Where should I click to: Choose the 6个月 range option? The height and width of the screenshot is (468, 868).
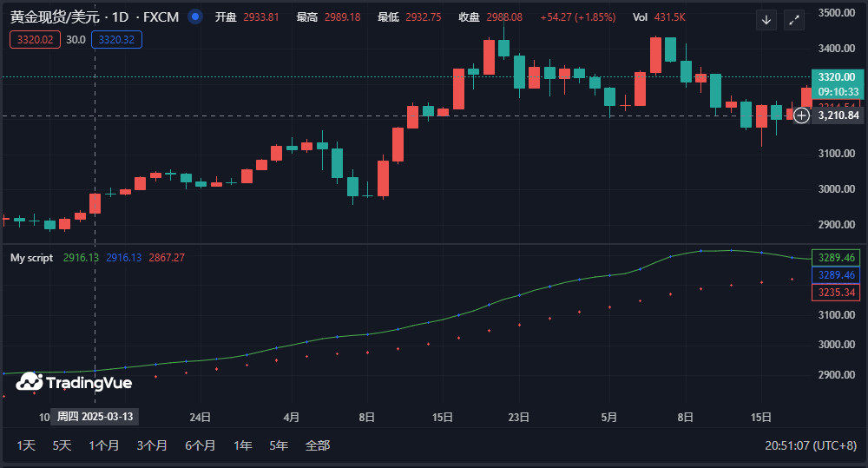[x=200, y=445]
